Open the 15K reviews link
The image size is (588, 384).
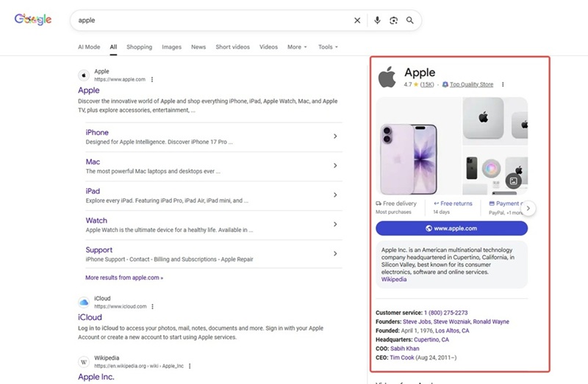click(427, 84)
